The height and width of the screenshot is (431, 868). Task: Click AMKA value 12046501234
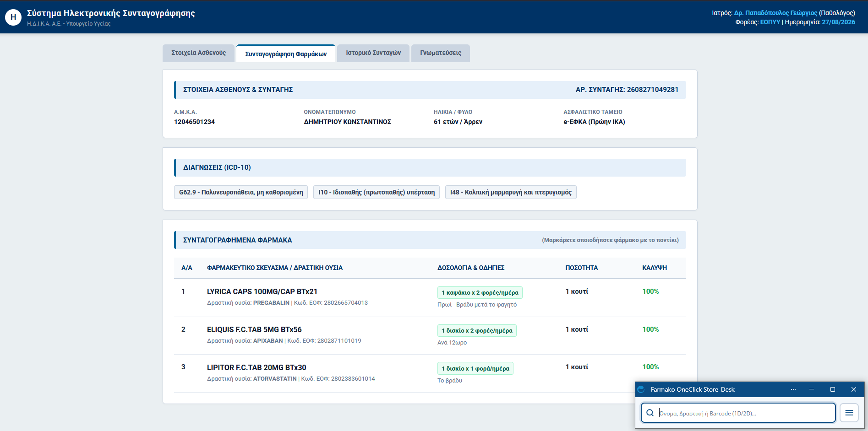point(194,122)
